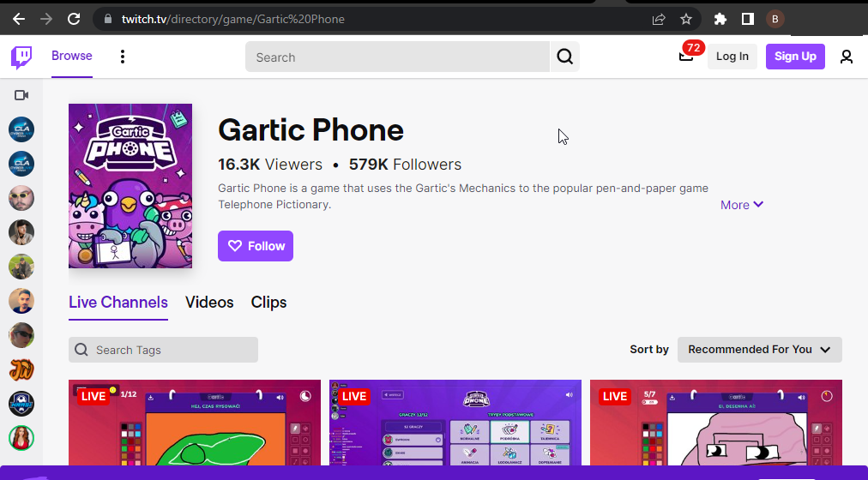Open the green-ringed red-hair avatar channel
868x480 pixels.
(x=21, y=438)
